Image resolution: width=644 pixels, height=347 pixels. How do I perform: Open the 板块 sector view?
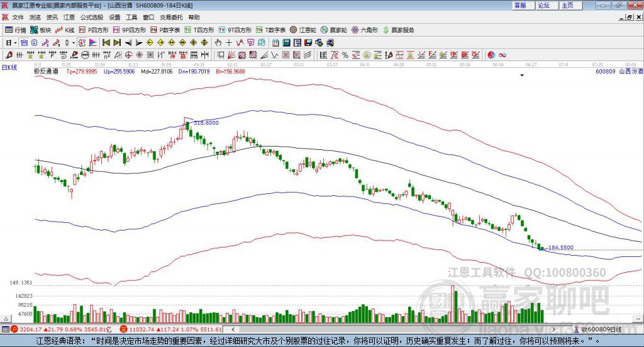(x=41, y=30)
